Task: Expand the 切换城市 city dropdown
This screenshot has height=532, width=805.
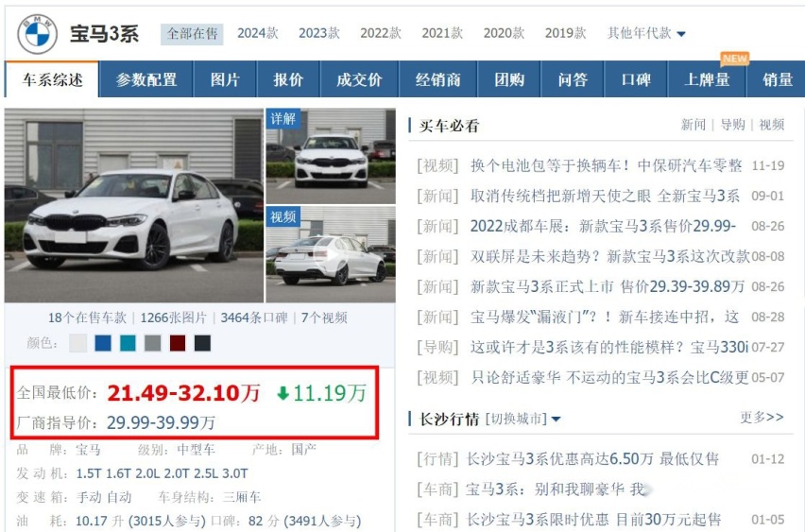Action: tap(522, 419)
